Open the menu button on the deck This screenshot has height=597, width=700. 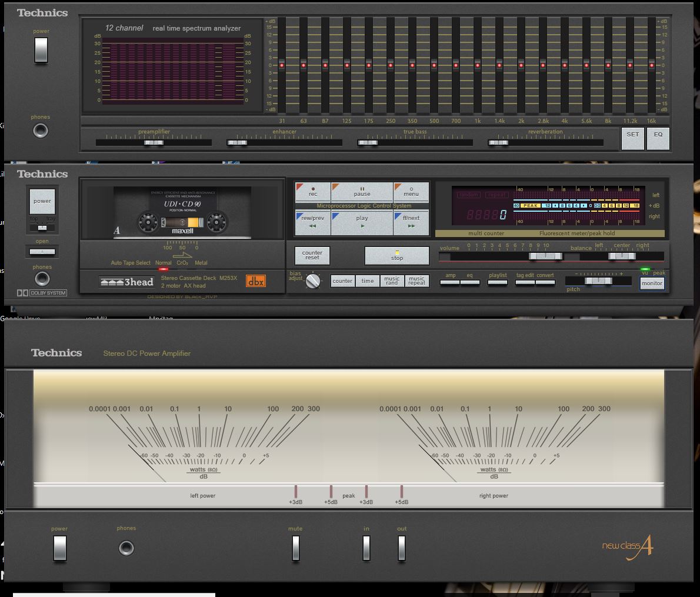pos(411,192)
